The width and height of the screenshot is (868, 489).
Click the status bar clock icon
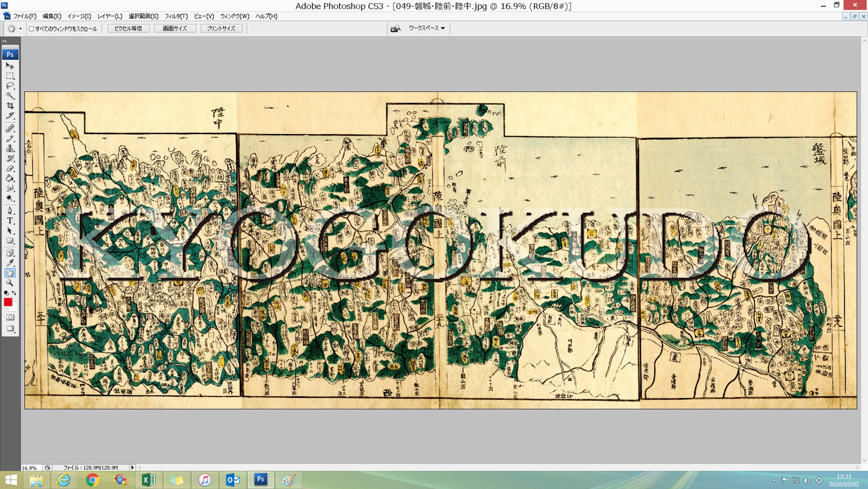tap(48, 467)
